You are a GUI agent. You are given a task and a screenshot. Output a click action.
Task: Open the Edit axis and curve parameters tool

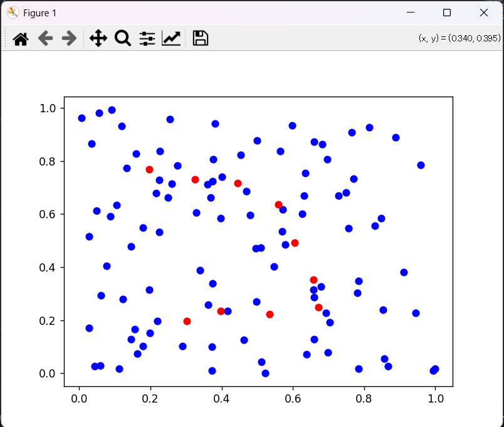point(171,38)
